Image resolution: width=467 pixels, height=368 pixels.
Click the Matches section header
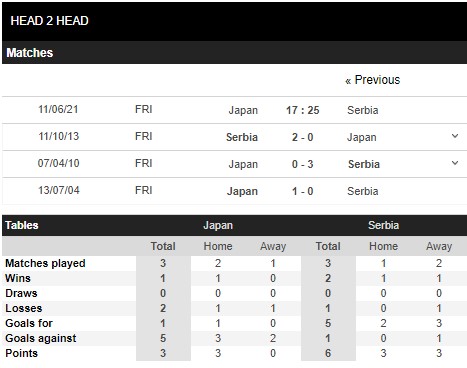pyautogui.click(x=30, y=53)
